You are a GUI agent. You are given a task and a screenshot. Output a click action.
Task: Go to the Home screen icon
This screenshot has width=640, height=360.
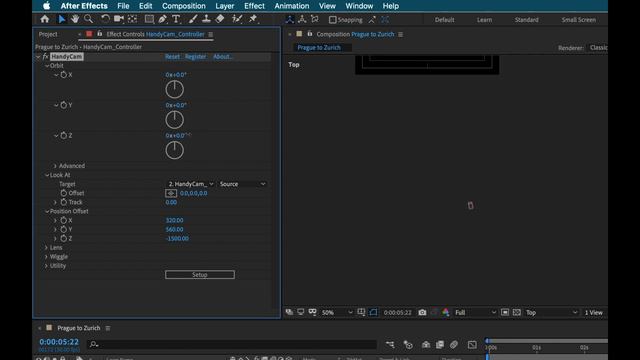(45, 19)
